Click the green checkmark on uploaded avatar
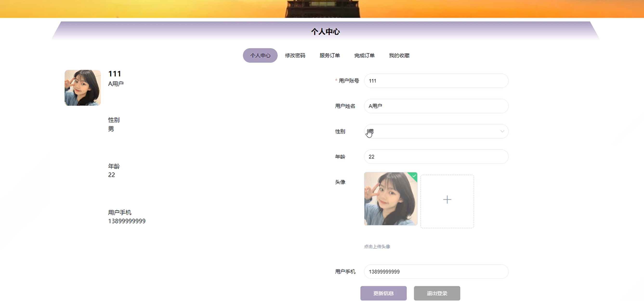 coord(414,176)
